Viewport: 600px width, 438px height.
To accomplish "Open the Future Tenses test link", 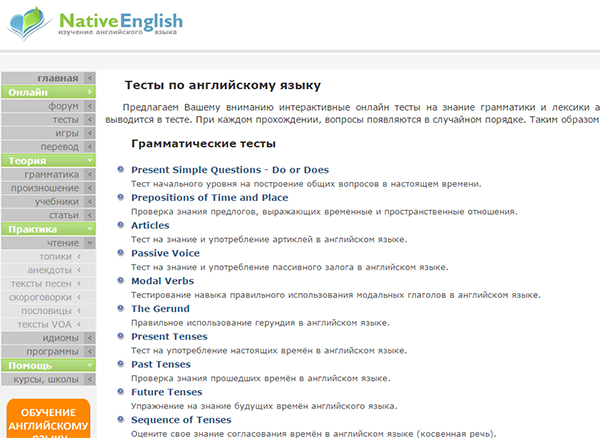I will click(x=169, y=393).
